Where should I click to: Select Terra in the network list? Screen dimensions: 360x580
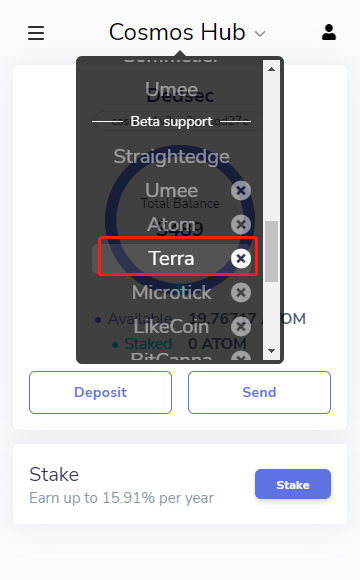(171, 258)
